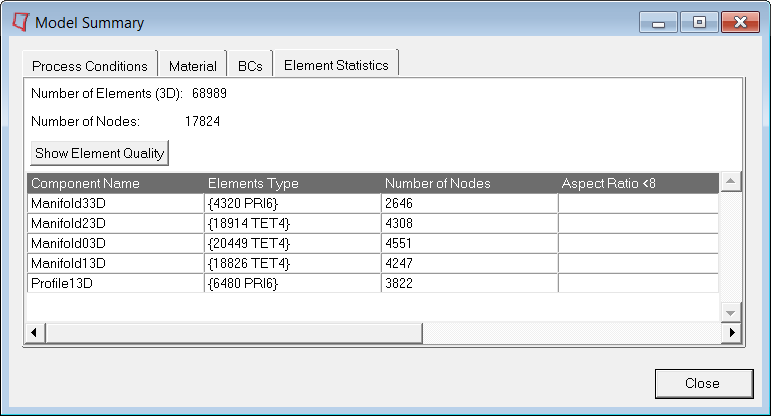Click the horizontal scrollbar left arrow

(33, 332)
